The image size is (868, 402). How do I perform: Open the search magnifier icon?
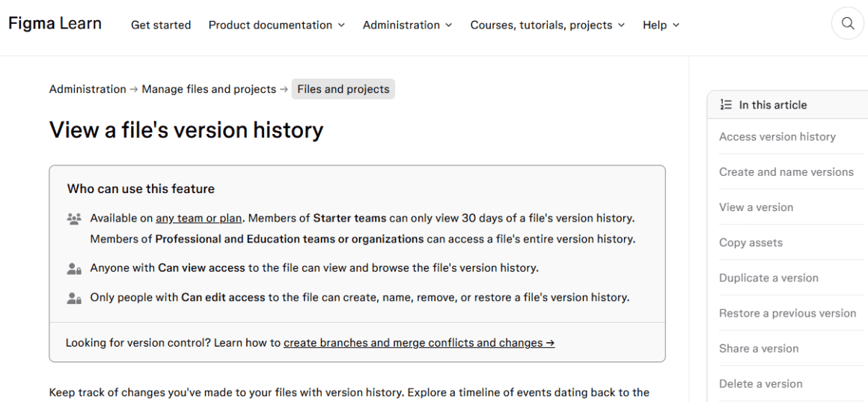pos(848,23)
